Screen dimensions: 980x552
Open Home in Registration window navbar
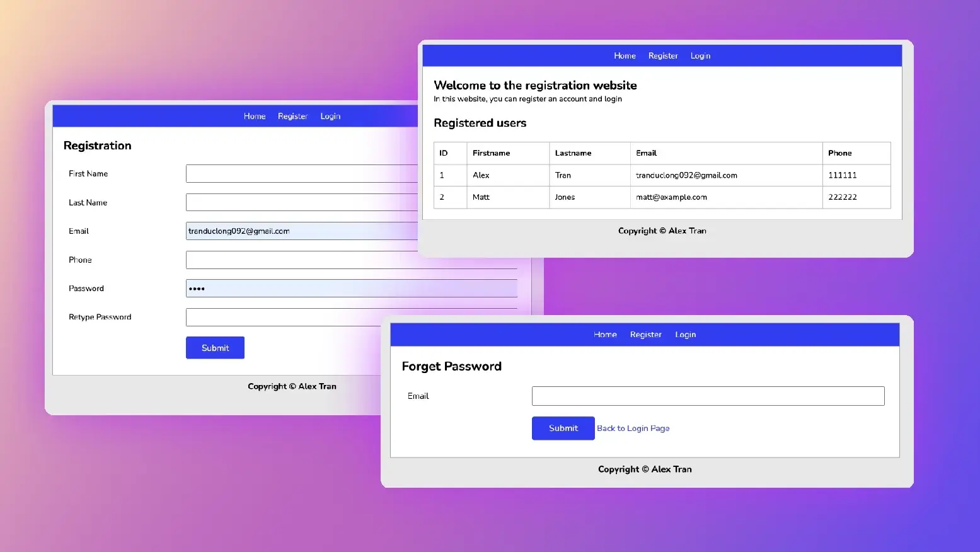(255, 116)
